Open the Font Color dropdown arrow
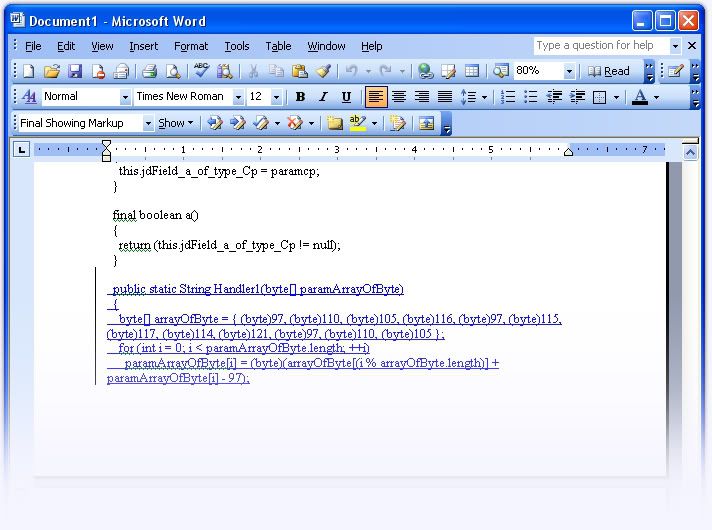This screenshot has height=530, width=712. point(656,97)
